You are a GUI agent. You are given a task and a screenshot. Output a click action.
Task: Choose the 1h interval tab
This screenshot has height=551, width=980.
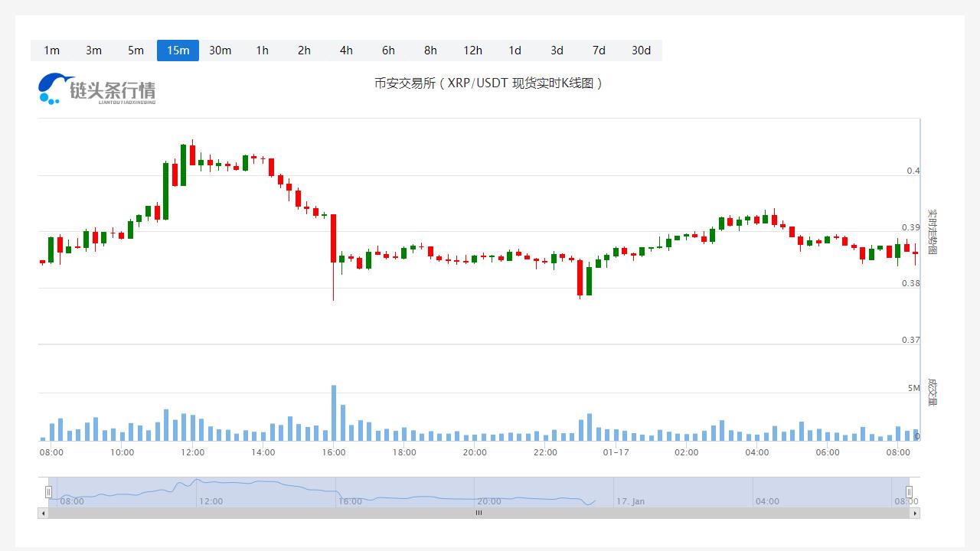[x=262, y=51]
